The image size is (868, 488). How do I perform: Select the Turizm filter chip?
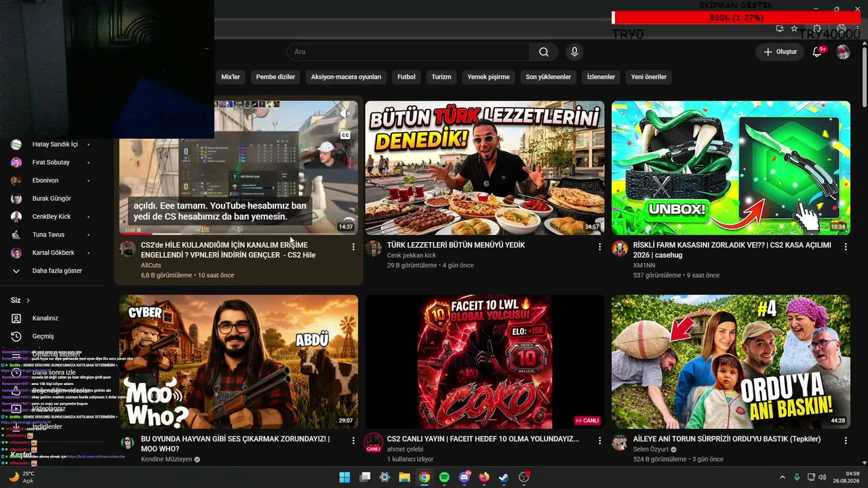pos(441,77)
